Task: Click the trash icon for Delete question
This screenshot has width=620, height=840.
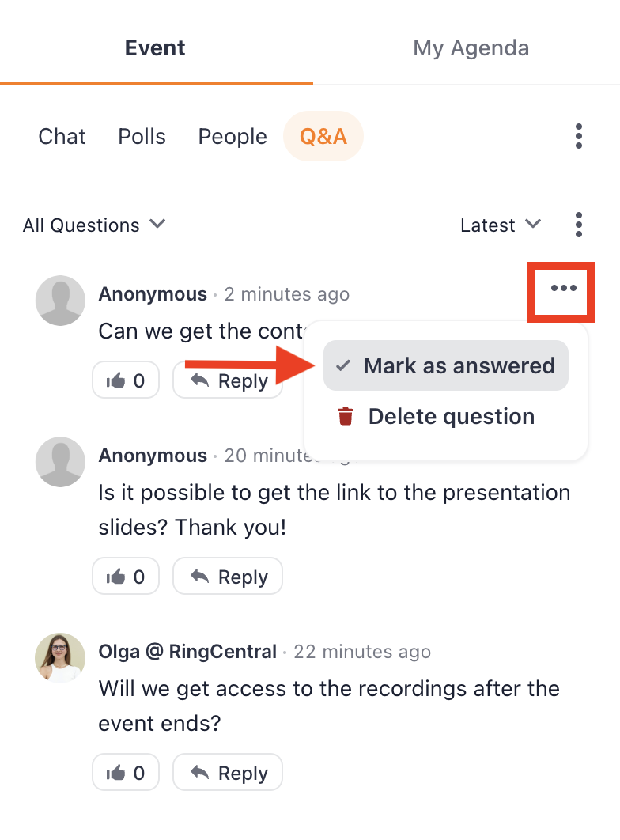Action: coord(346,416)
